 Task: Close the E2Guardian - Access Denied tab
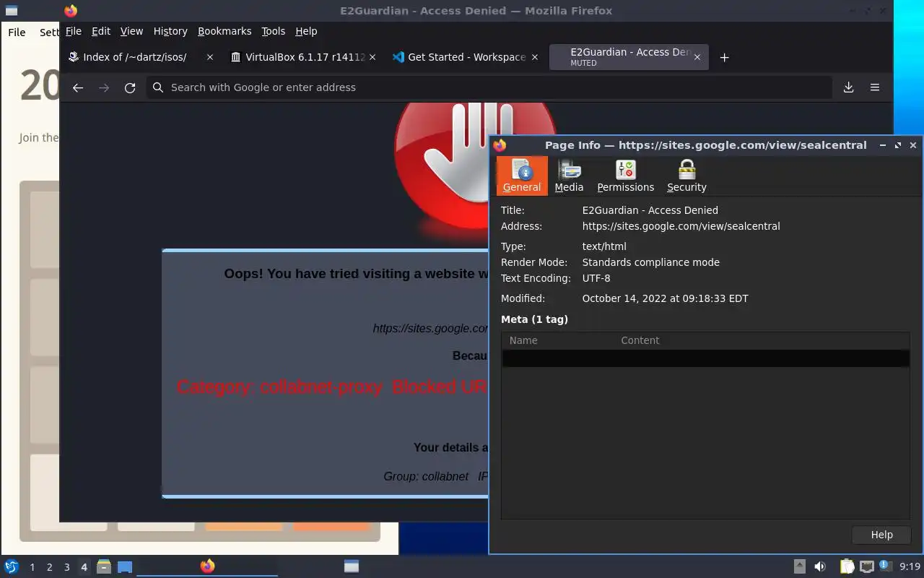pyautogui.click(x=697, y=57)
